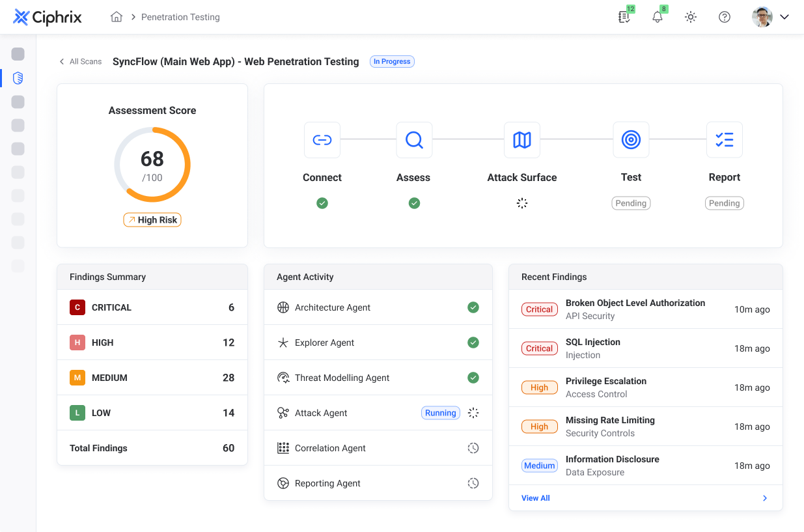Image resolution: width=804 pixels, height=532 pixels.
Task: Open the Privilege Escalation finding
Action: click(646, 387)
